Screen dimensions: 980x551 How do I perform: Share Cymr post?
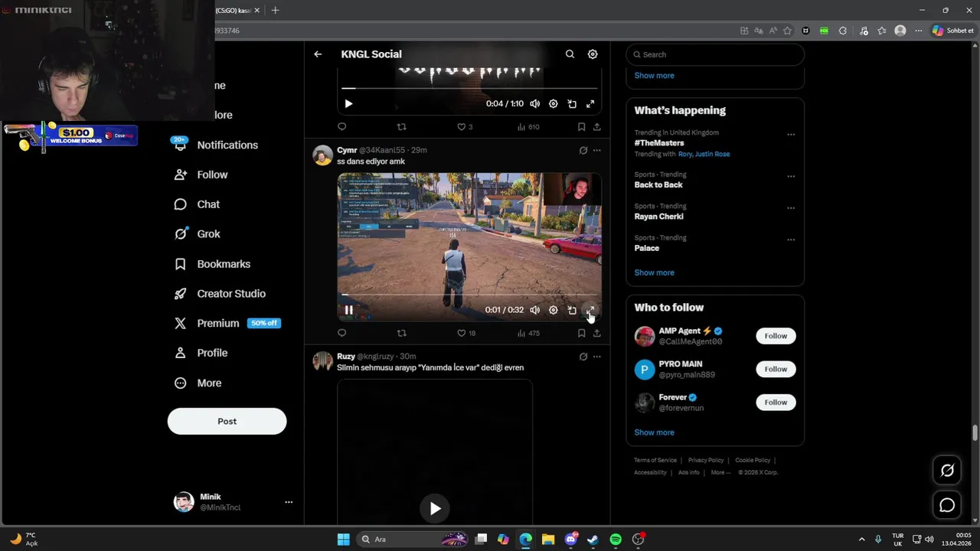596,333
